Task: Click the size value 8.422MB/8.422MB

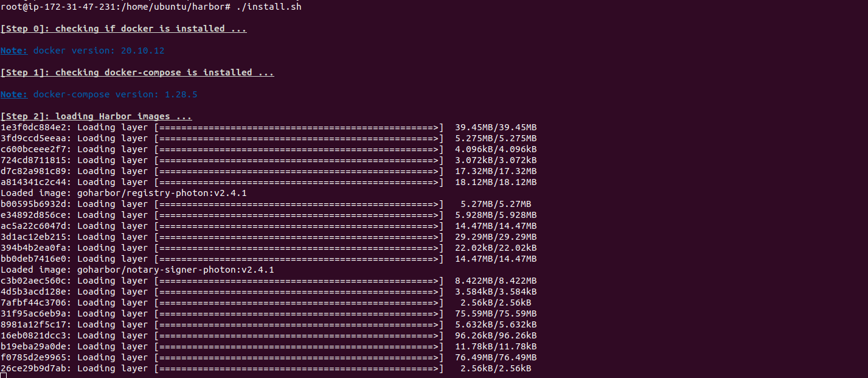Action: [x=496, y=281]
